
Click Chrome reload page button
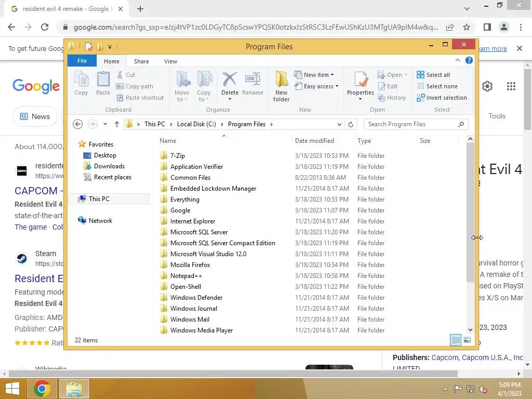(x=45, y=27)
